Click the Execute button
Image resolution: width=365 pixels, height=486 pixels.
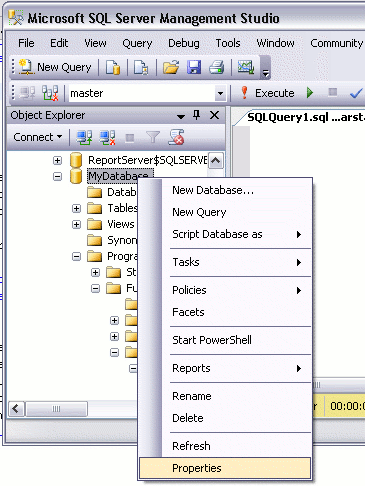click(267, 93)
